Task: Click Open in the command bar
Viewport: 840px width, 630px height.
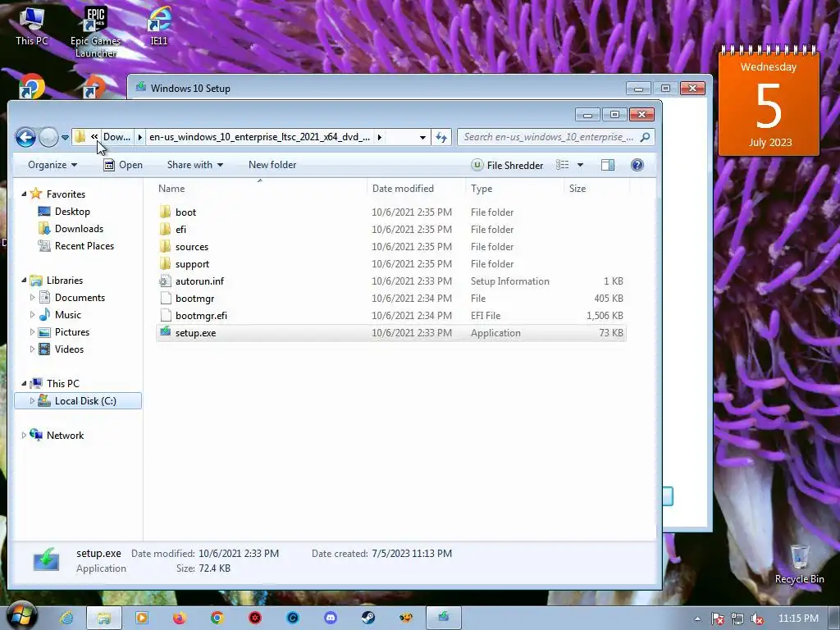Action: point(123,165)
